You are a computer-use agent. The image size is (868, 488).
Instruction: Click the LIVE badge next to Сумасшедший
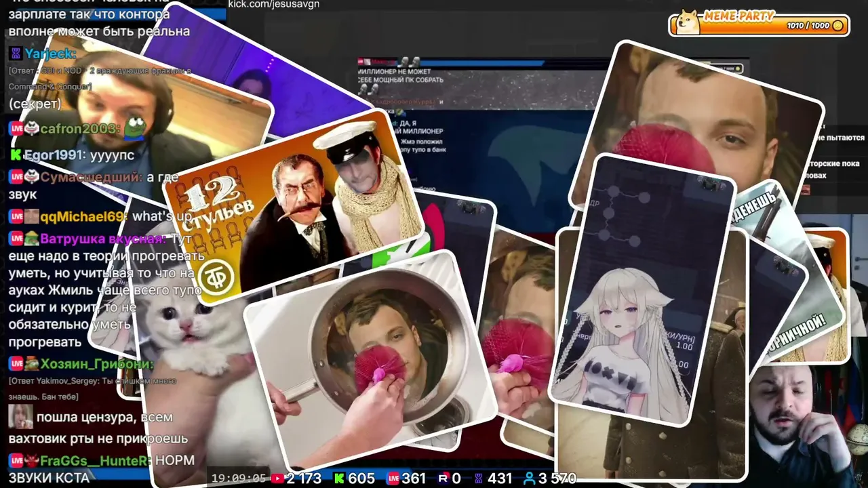[x=16, y=177]
